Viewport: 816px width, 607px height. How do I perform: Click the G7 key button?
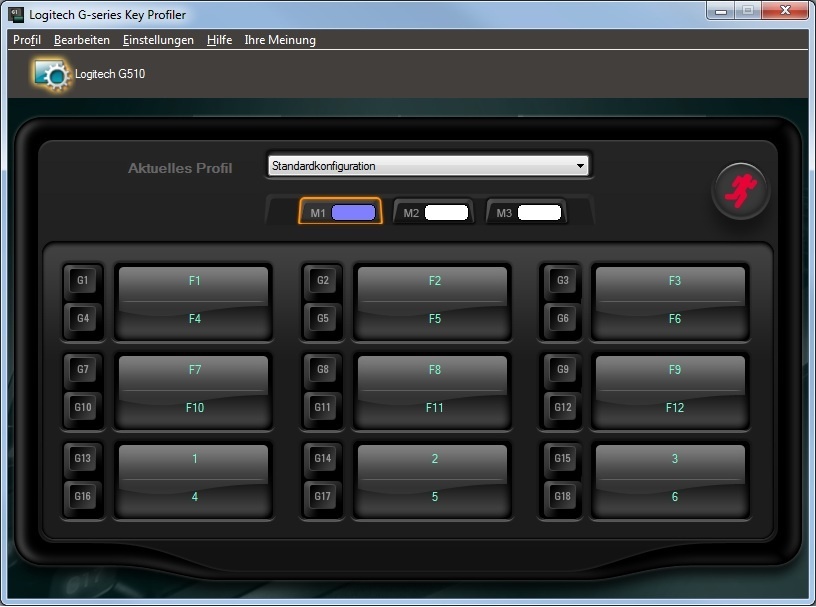[83, 370]
